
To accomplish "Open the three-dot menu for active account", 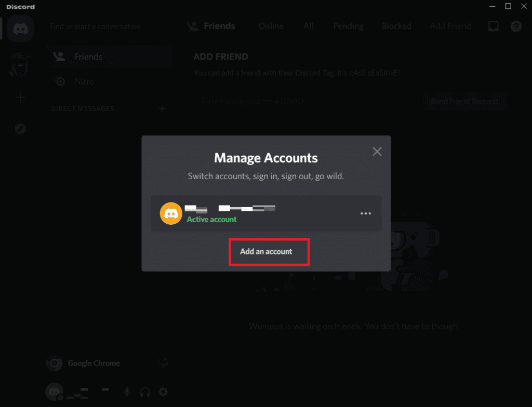I will coord(366,213).
